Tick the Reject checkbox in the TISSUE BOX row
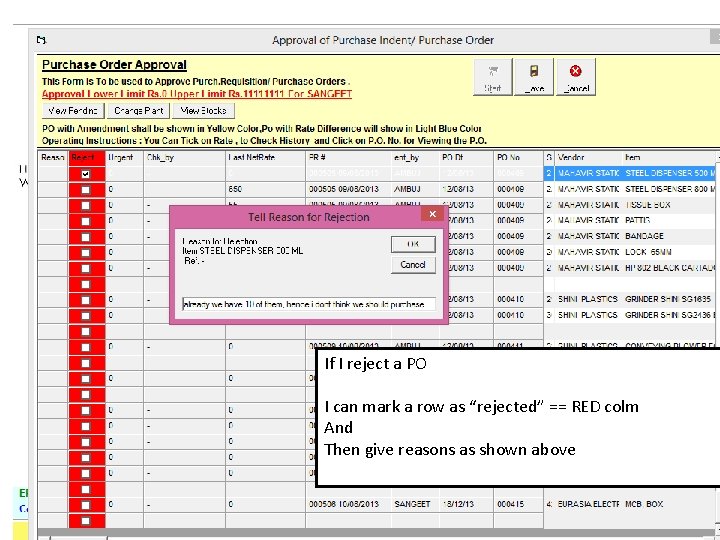Image resolution: width=720 pixels, height=540 pixels. [85, 205]
